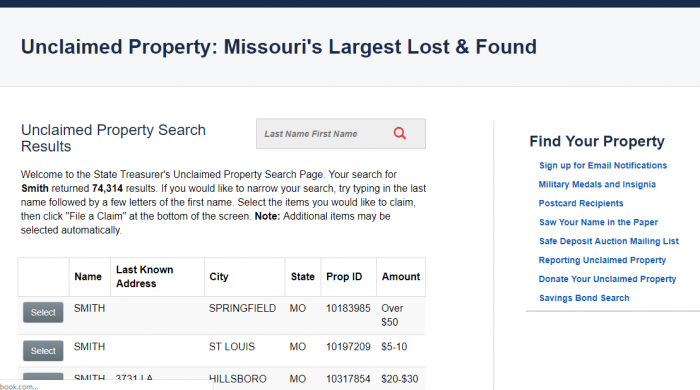Click the red magnifying glass search icon
Viewport: 700px width, 390px height.
click(x=400, y=133)
